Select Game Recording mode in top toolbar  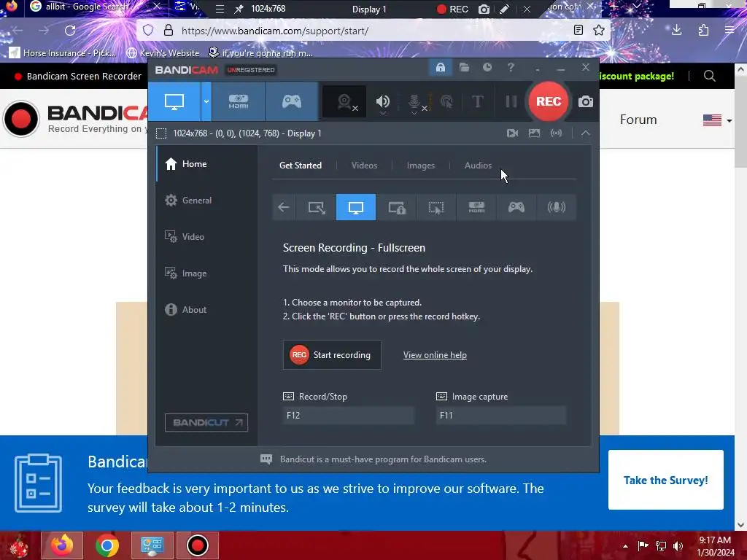pos(292,101)
